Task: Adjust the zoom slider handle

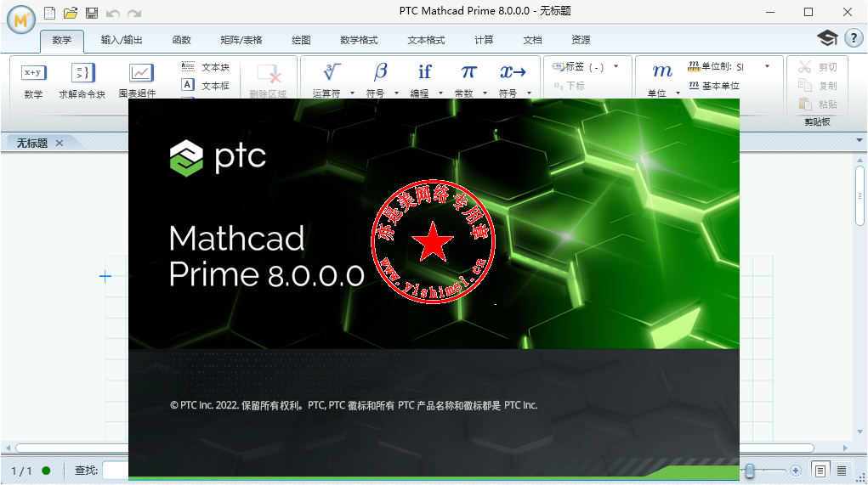Action: coord(750,471)
